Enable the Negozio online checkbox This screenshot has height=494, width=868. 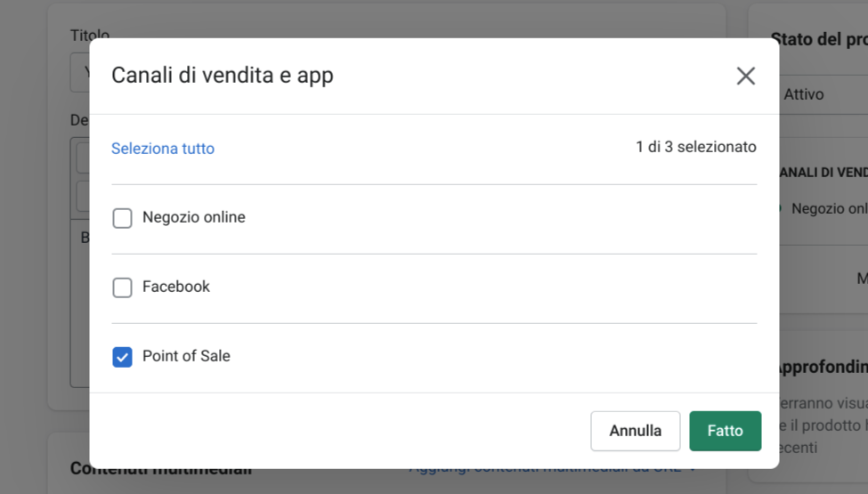tap(123, 218)
